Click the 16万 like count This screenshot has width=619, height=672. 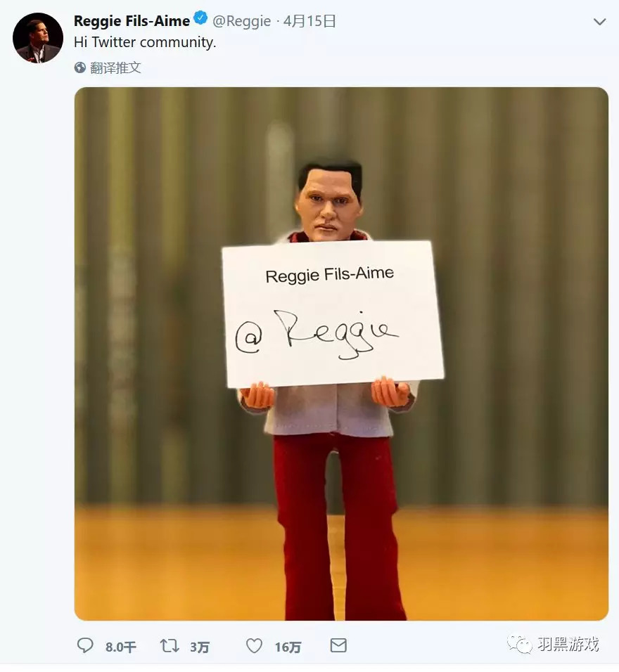point(288,647)
